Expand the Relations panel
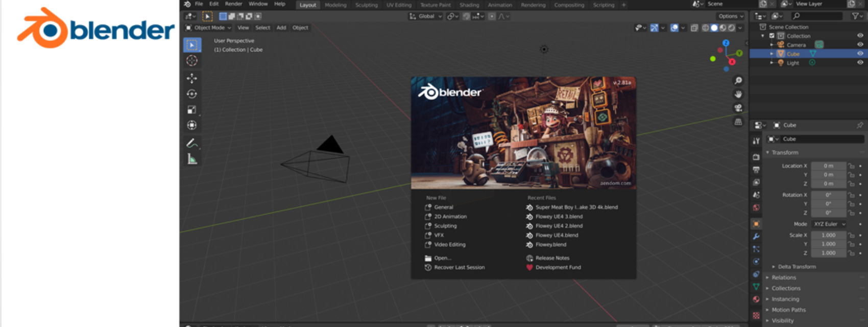Screen dimensions: 868x327 click(784, 277)
